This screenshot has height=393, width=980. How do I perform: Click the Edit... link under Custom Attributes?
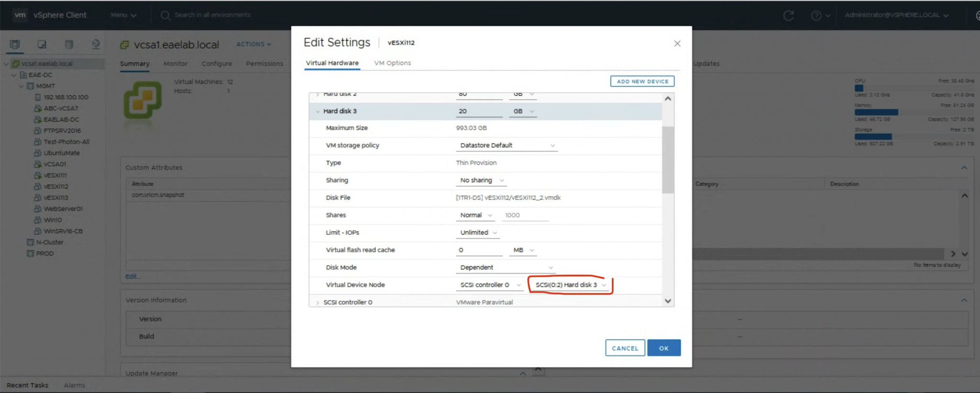(133, 276)
